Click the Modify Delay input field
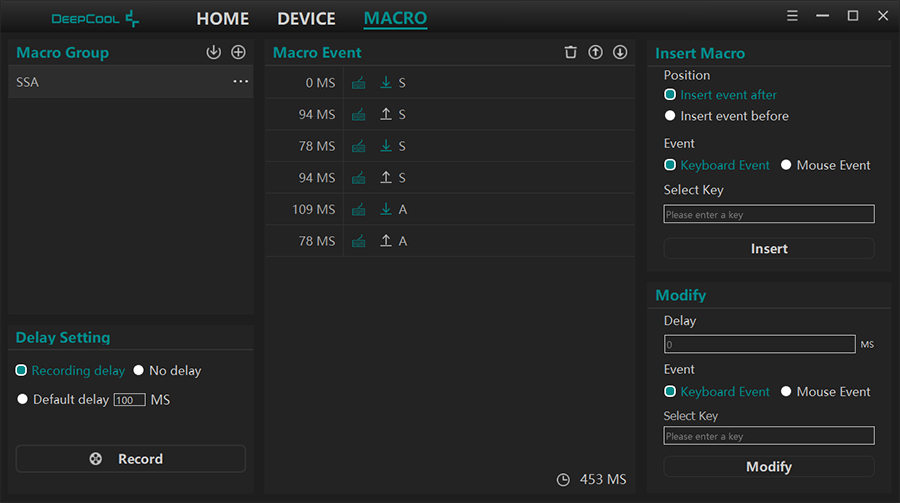The height and width of the screenshot is (503, 900). [759, 344]
